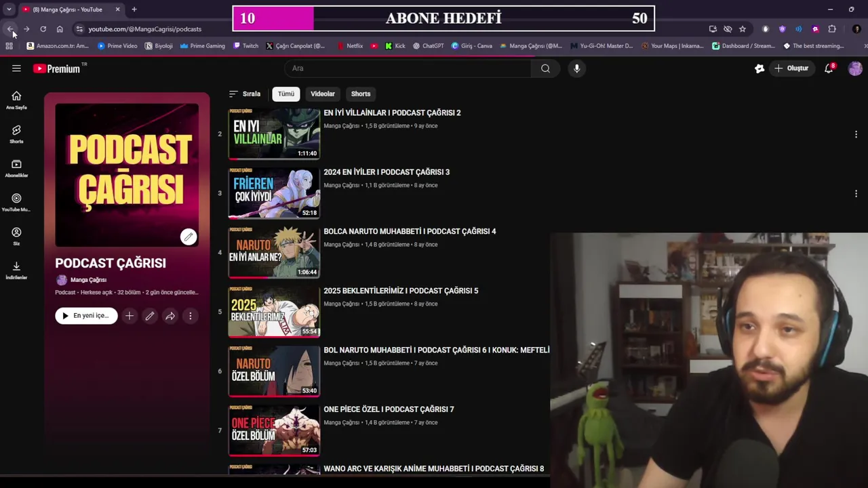Image resolution: width=868 pixels, height=488 pixels.
Task: Open title BOLCA NARUTO MUHABBETİ I PODCAST ÇAĞRISI 4
Action: 410,232
